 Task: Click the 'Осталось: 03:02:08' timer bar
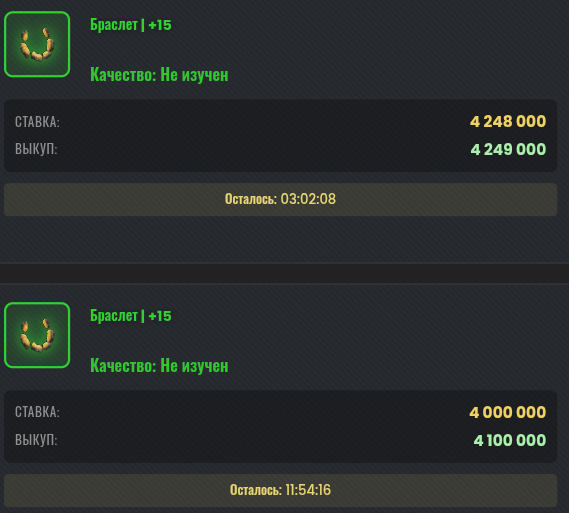coord(281,199)
